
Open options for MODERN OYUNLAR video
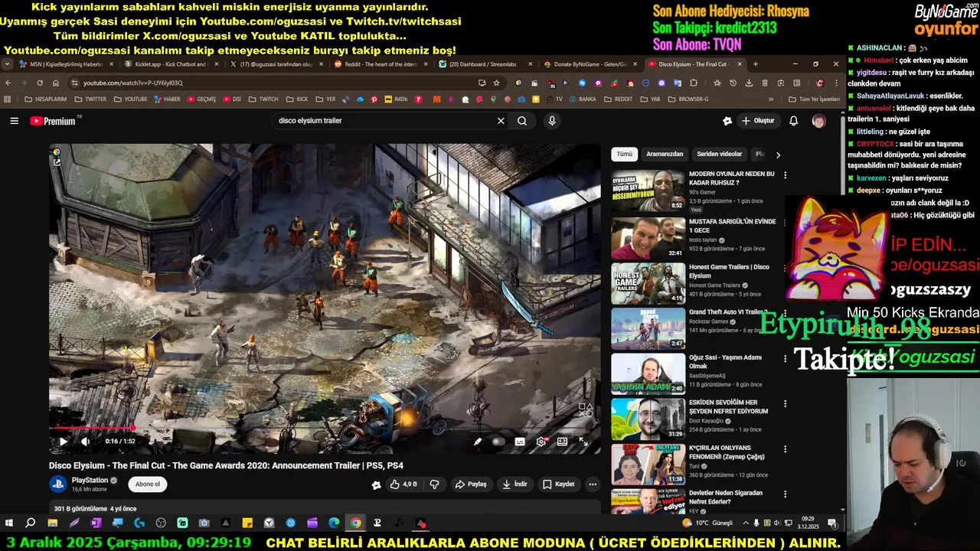[785, 175]
